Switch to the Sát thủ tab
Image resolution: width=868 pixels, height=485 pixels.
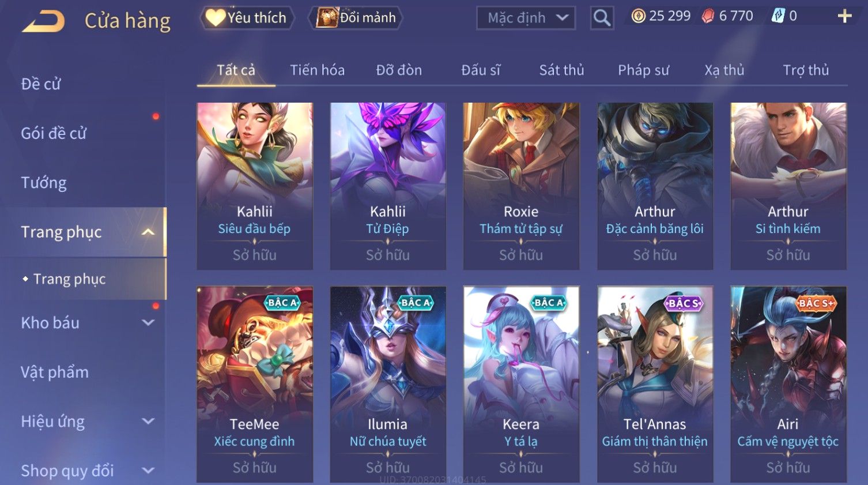(561, 70)
